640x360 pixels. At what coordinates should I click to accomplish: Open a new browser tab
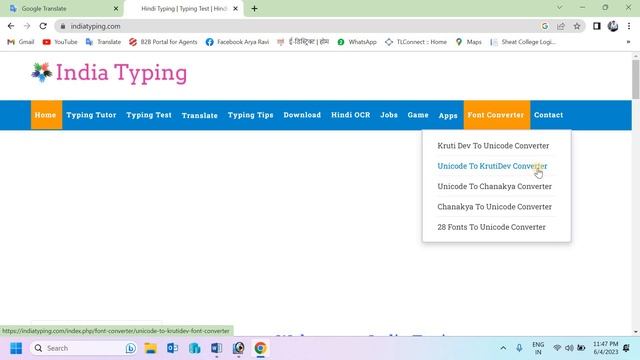(254, 9)
